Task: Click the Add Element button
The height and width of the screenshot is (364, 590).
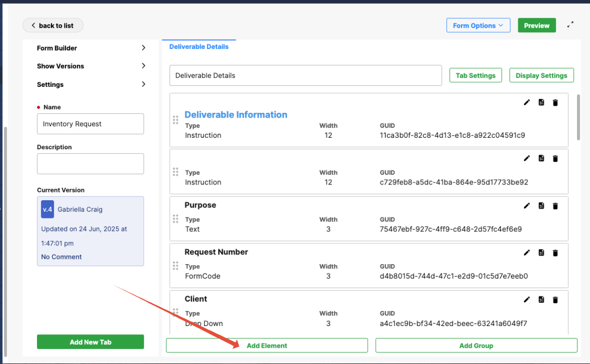Action: click(267, 345)
